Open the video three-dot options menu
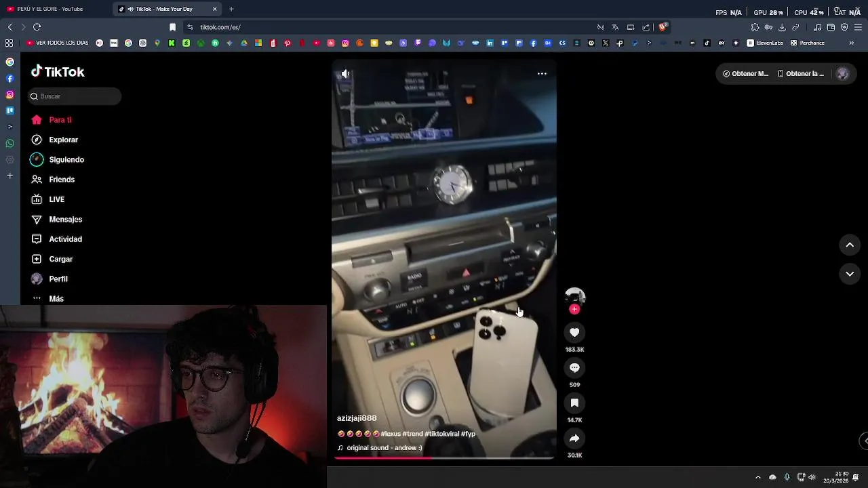 [542, 74]
